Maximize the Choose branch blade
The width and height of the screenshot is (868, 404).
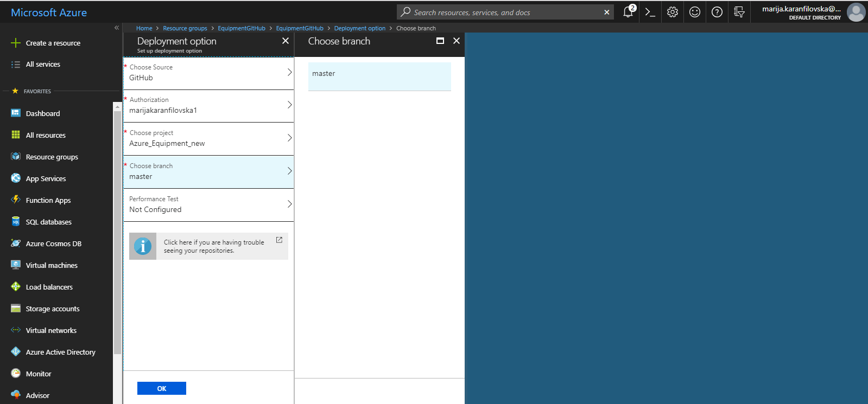pos(440,41)
